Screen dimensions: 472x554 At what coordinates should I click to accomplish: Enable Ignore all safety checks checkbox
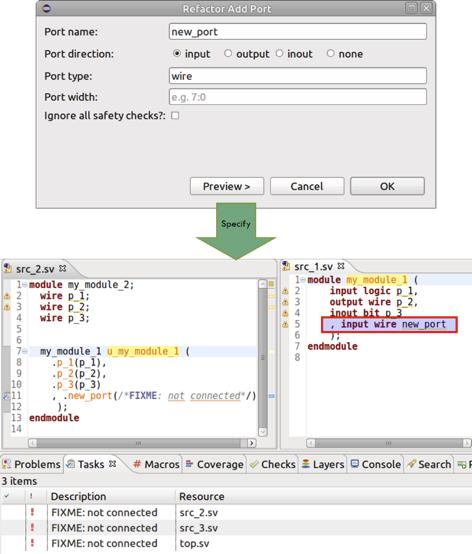(x=175, y=116)
